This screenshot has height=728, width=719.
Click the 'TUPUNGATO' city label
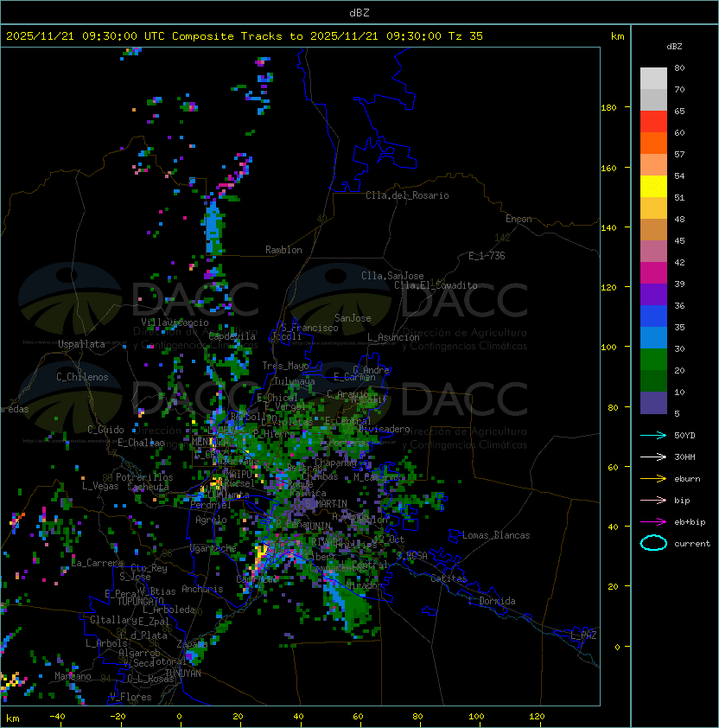tap(140, 602)
